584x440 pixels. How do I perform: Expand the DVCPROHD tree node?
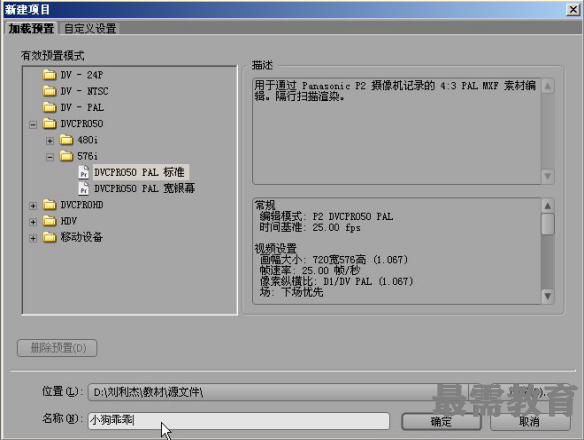pos(33,206)
